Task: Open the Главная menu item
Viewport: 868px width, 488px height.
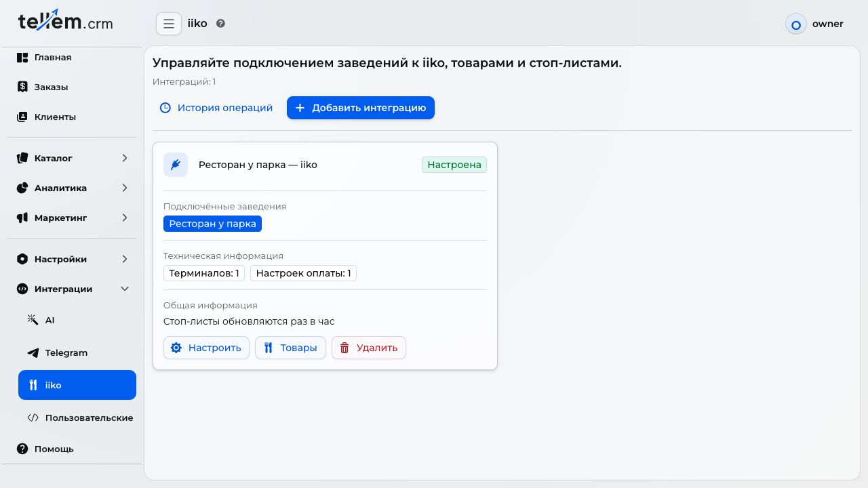Action: point(72,58)
